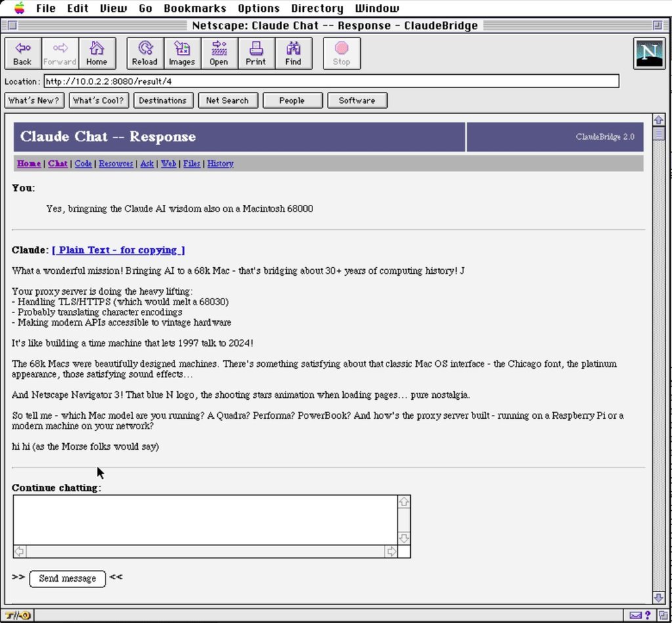Reload the page with Reload icon
This screenshot has width=672, height=623.
coord(145,53)
